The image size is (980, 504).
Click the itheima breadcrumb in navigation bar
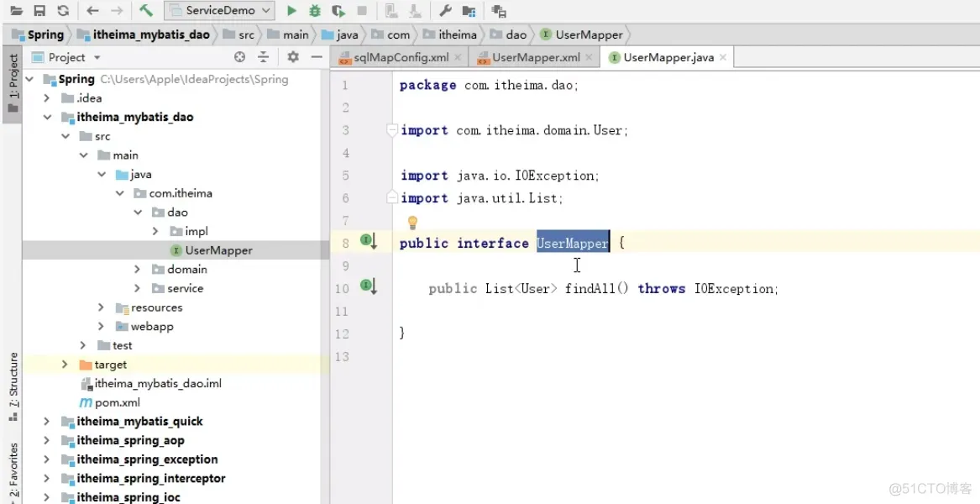(450, 34)
